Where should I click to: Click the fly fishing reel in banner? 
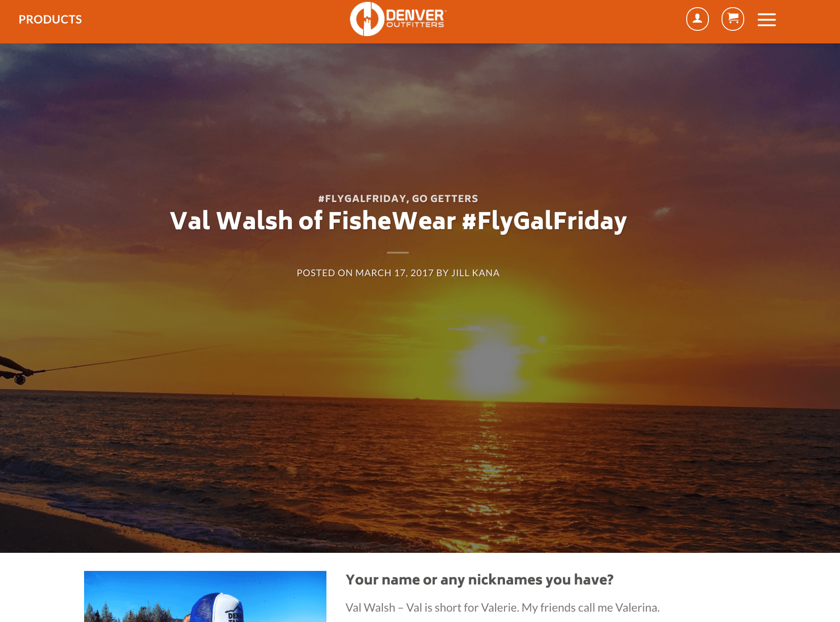[19, 379]
